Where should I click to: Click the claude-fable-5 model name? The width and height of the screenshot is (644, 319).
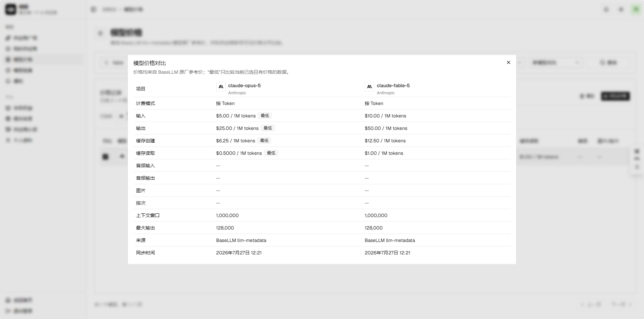pyautogui.click(x=393, y=85)
